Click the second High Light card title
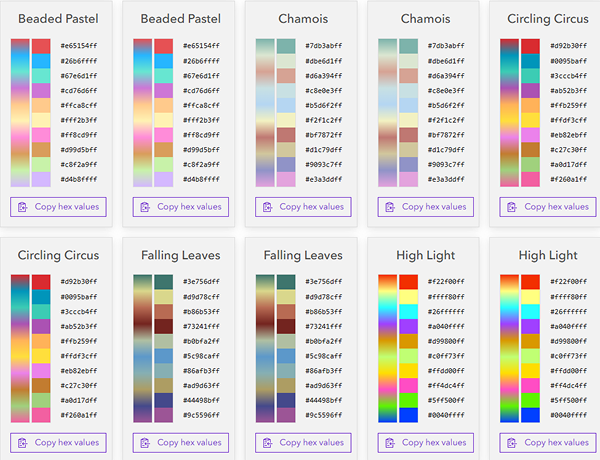This screenshot has width=600, height=460. [548, 255]
